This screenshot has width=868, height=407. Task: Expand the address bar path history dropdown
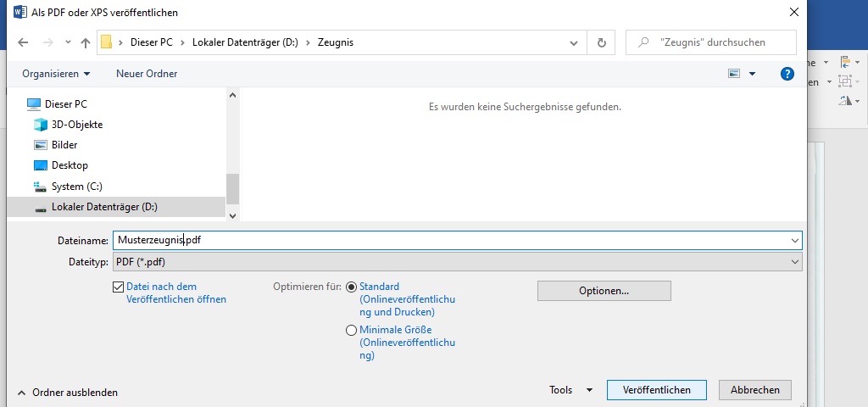(574, 42)
